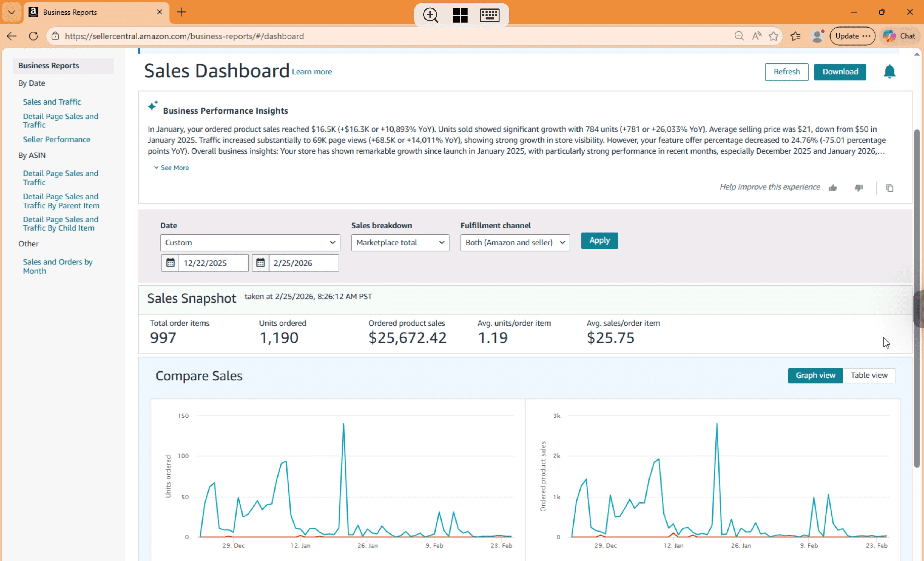Viewport: 924px width, 561px height.
Task: Open Sales and Traffic report
Action: coord(52,102)
